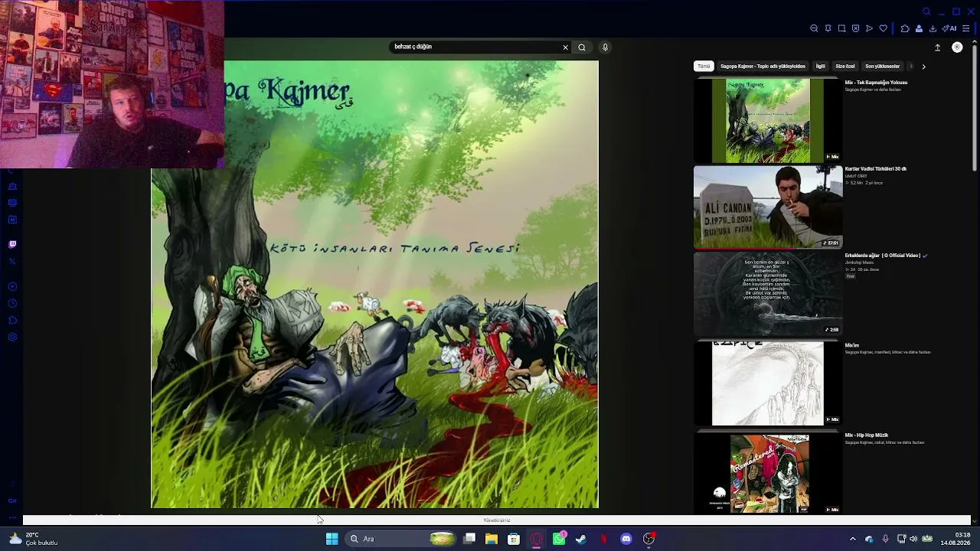Viewport: 980px width, 551px height.
Task: Open History clock icon in the sidebar
Action: tap(12, 304)
